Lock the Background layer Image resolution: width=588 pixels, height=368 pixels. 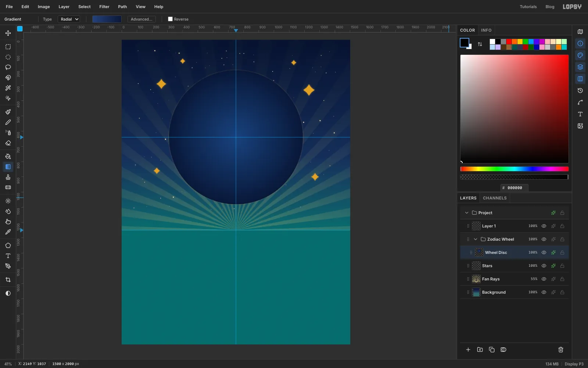coord(562,292)
